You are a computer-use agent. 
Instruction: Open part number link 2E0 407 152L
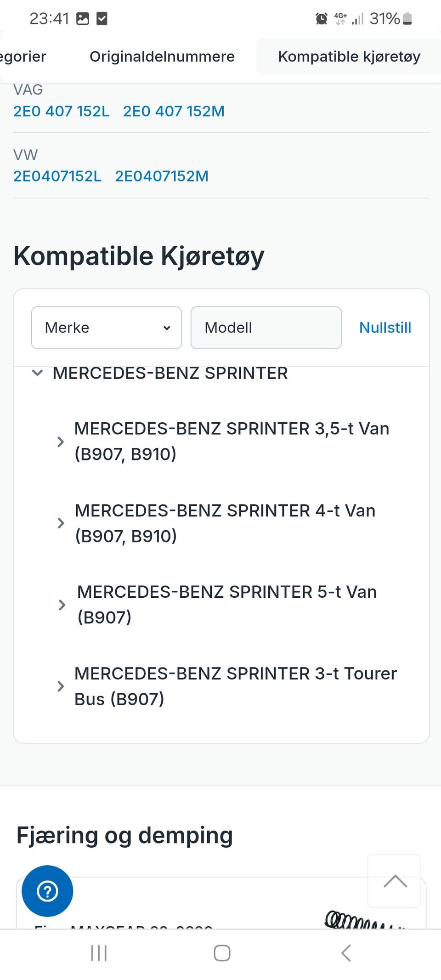point(61,111)
